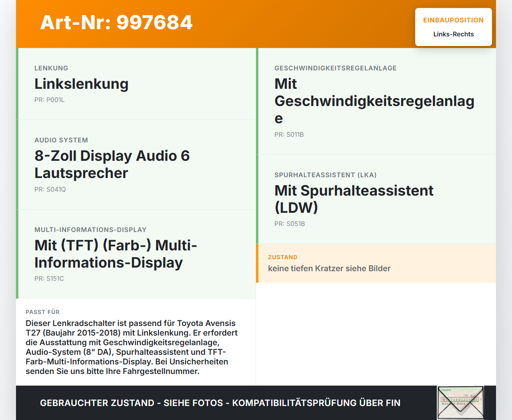This screenshot has height=420, width=512.
Task: Click the PR: P001L code
Action: coord(50,100)
